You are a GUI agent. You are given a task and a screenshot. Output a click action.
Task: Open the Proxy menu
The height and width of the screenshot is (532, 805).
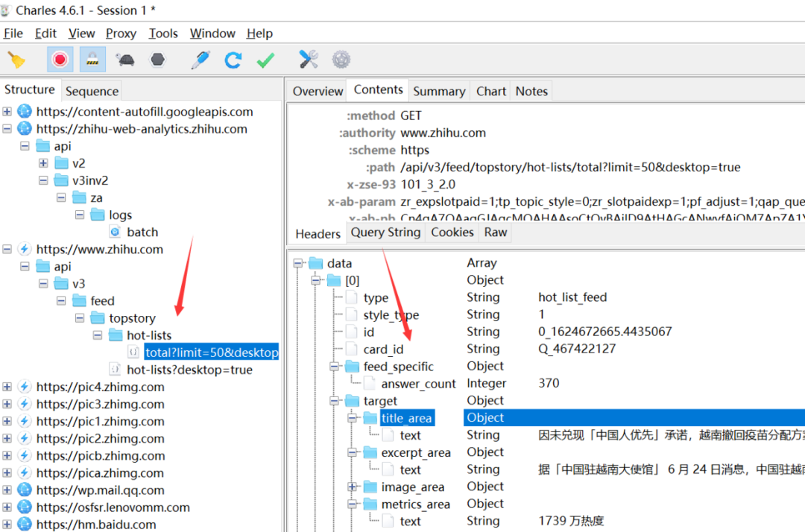[121, 34]
